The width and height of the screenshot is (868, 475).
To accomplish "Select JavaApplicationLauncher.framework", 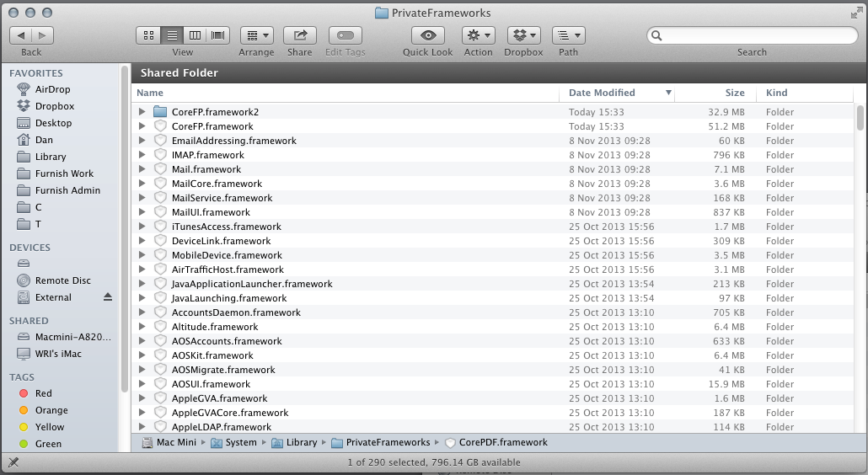I will point(493,284).
